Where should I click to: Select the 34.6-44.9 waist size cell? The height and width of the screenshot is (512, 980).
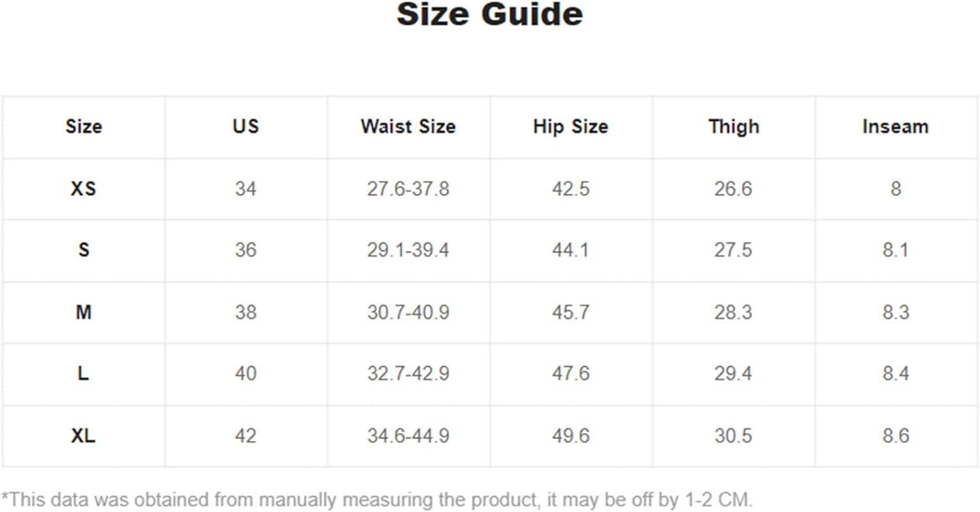[x=408, y=436]
